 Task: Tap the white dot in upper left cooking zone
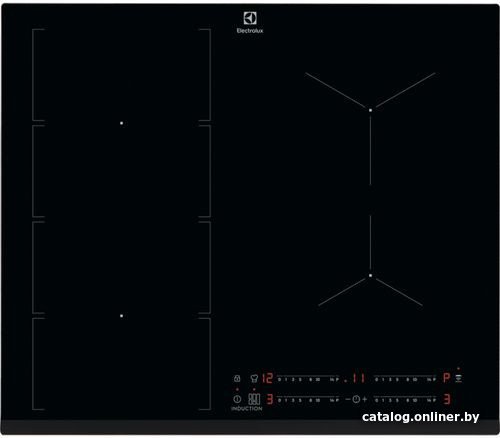coord(122,123)
